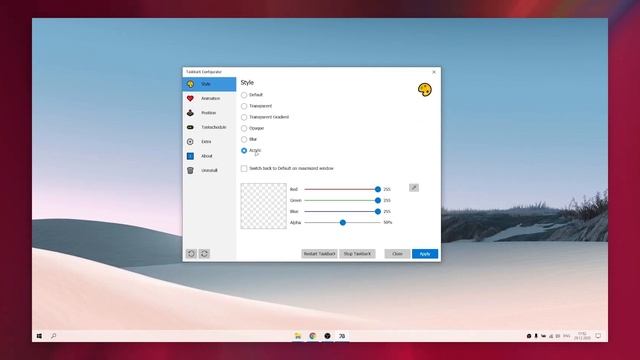Enable switch back to Default on maximized window

(244, 168)
